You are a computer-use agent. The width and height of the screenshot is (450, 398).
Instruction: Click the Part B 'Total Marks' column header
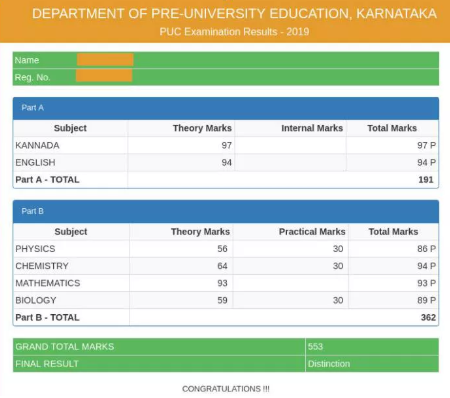coord(393,232)
